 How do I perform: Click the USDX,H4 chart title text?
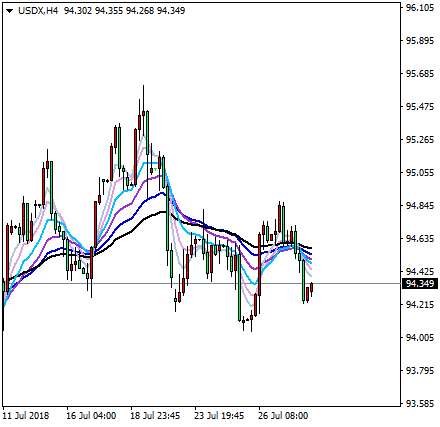(38, 11)
